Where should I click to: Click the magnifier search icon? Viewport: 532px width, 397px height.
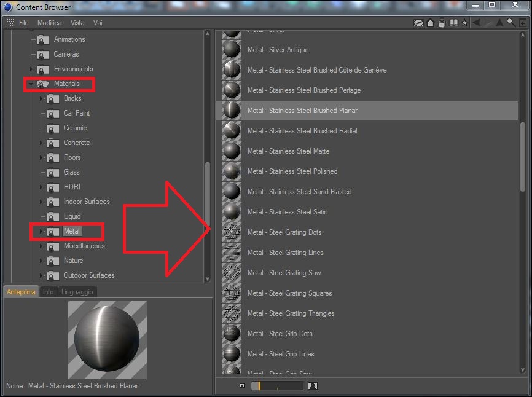pos(511,23)
